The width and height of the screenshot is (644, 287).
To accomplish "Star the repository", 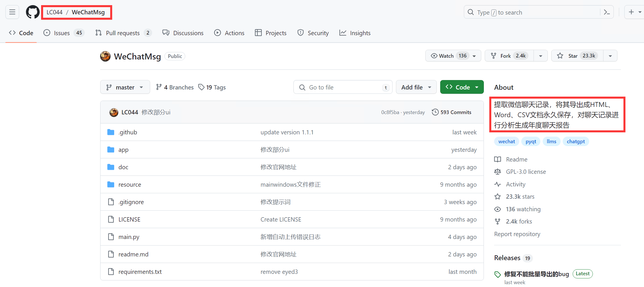I will coord(577,56).
